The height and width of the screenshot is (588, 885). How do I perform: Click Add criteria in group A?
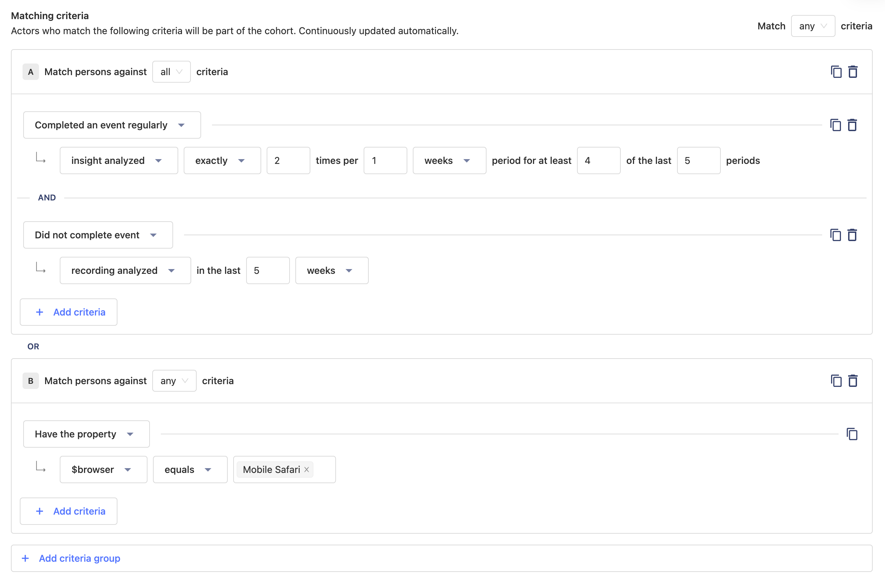pos(69,312)
